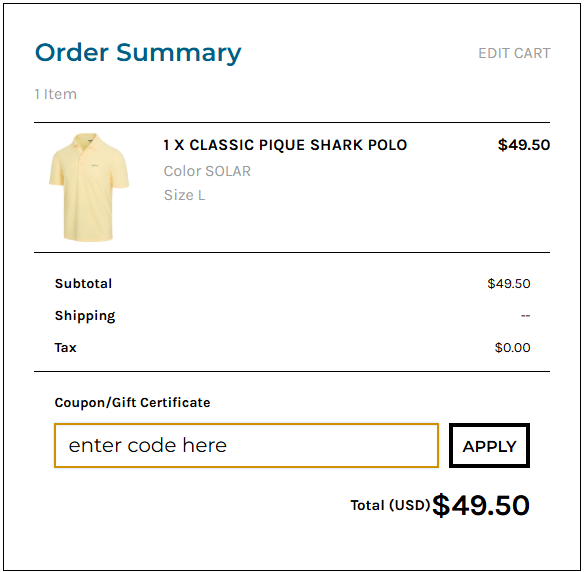
Task: Click the Coupon/Gift Certificate label
Action: 132,403
